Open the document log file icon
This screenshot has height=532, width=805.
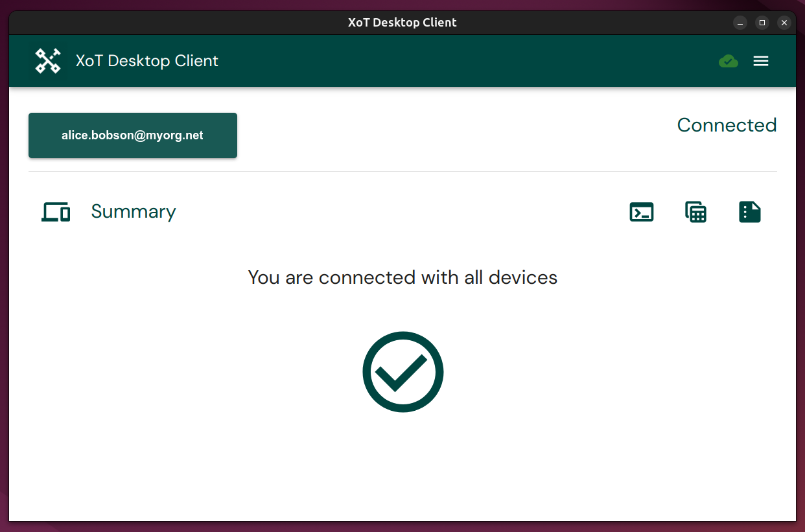(x=750, y=212)
